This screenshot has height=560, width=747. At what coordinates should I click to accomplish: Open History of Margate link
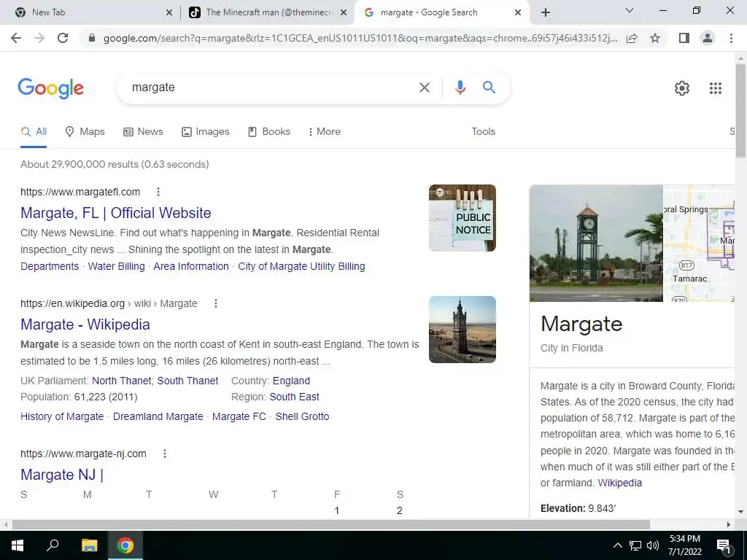tap(62, 416)
